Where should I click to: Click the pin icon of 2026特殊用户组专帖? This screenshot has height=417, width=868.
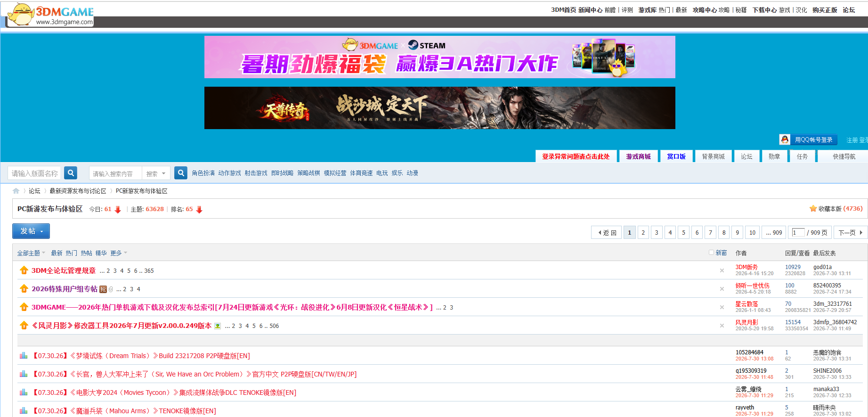pyautogui.click(x=24, y=288)
